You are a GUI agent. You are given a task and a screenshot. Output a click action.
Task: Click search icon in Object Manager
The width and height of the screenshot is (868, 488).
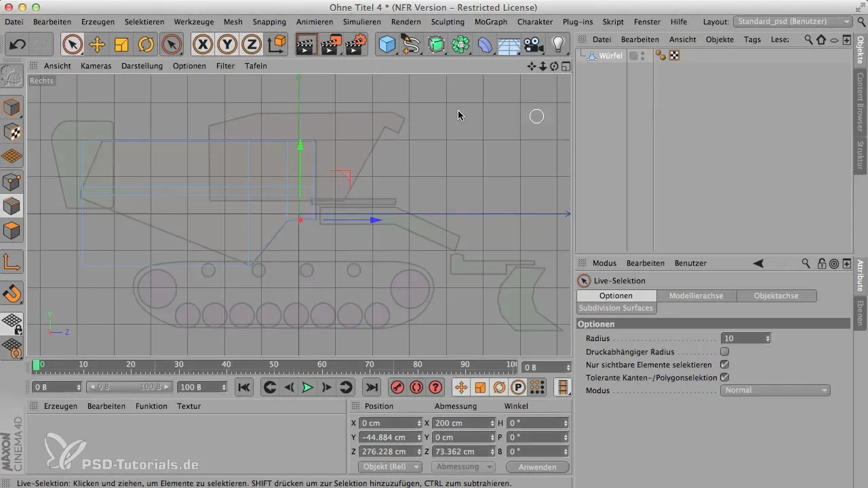click(808, 40)
